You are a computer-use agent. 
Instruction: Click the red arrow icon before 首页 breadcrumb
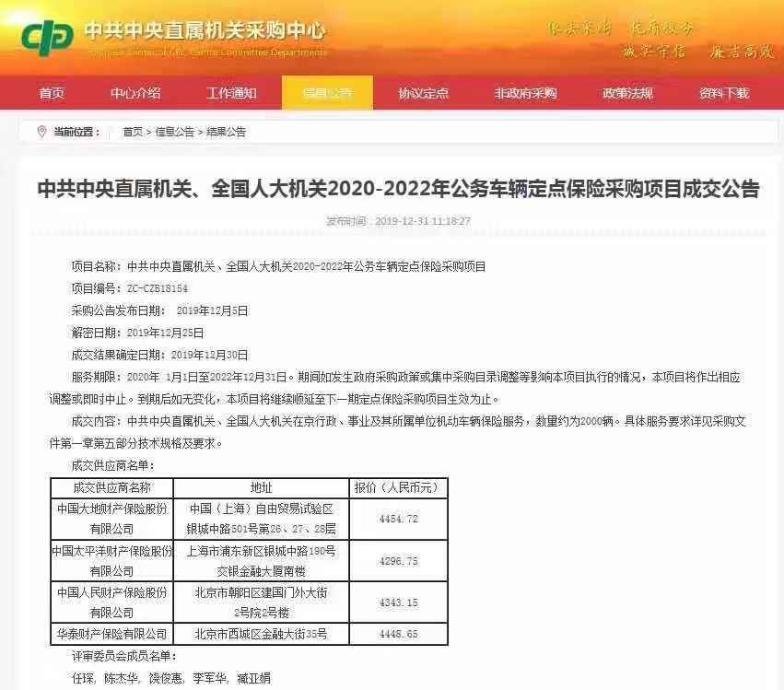(120, 131)
